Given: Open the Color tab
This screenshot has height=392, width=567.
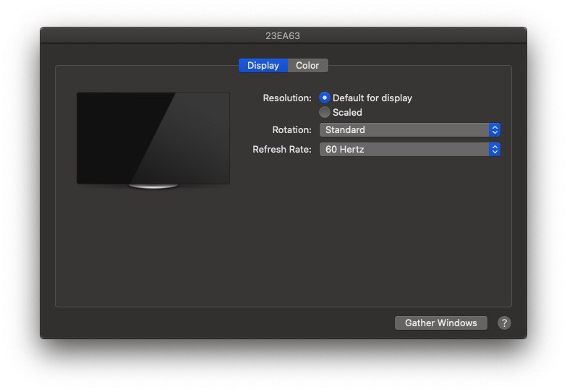Looking at the screenshot, I should tap(308, 65).
